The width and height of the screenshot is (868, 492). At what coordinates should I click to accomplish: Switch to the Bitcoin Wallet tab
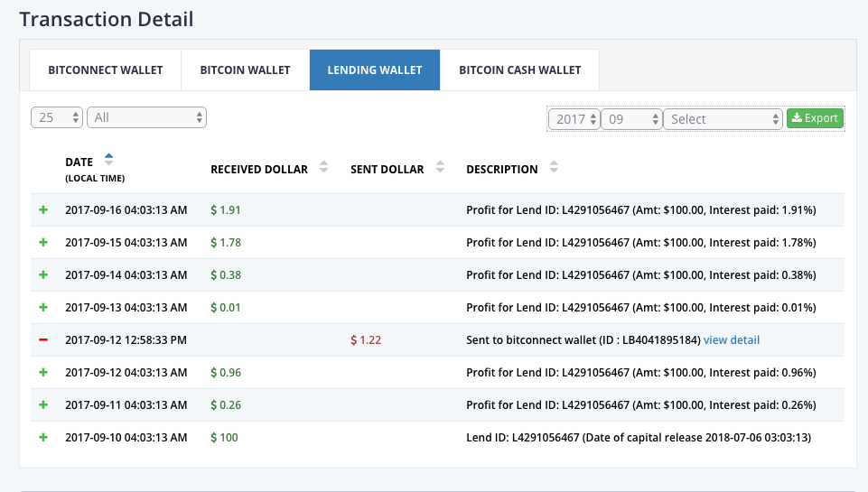tap(246, 70)
